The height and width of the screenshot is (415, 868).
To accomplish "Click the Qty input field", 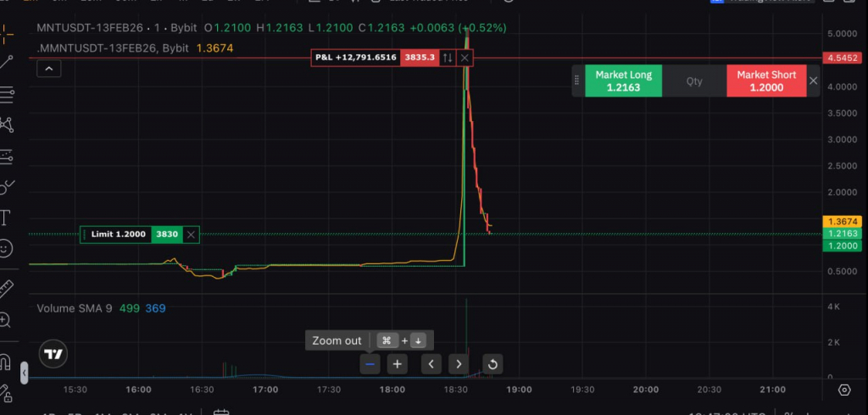I will tap(694, 81).
